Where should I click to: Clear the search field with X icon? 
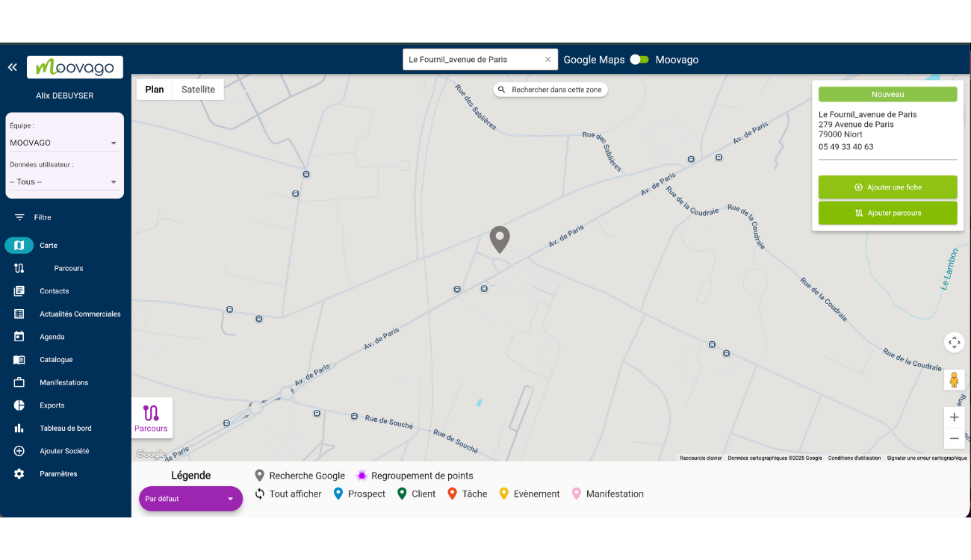(x=547, y=60)
